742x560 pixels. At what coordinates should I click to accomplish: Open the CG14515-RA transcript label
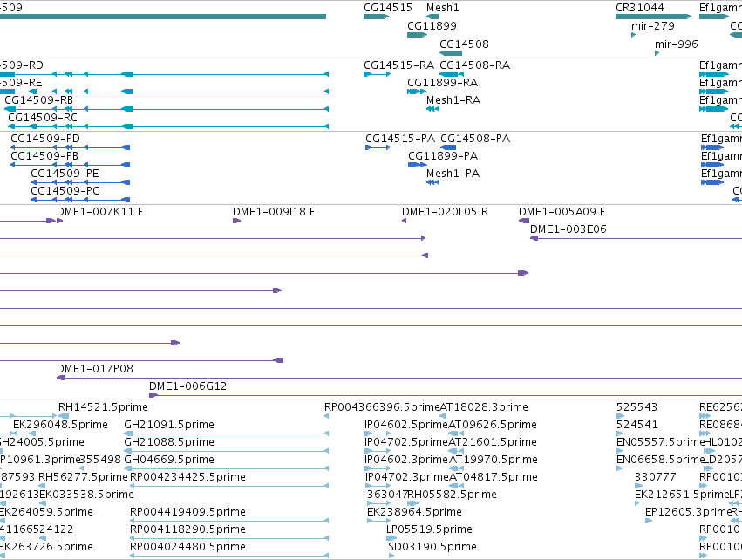[x=398, y=65]
